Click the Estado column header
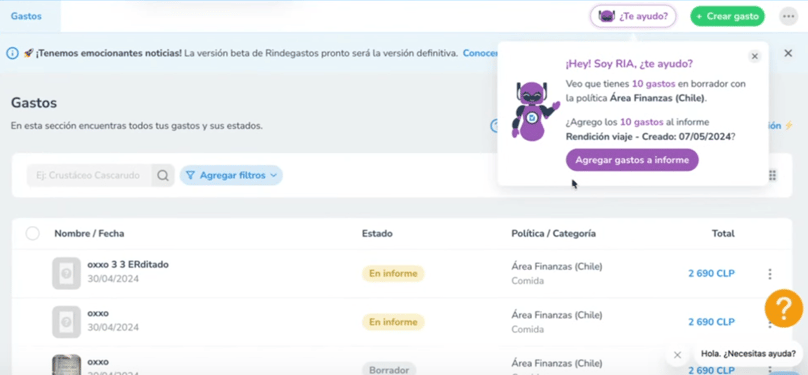808x375 pixels. click(x=377, y=234)
